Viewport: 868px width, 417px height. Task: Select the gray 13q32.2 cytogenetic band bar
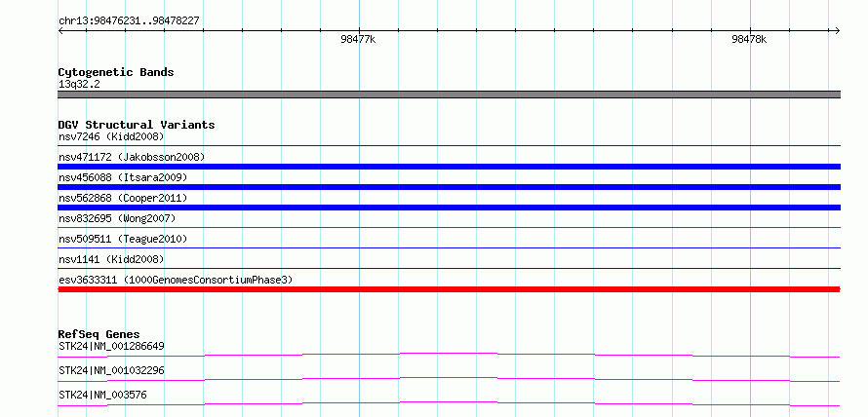(x=449, y=95)
